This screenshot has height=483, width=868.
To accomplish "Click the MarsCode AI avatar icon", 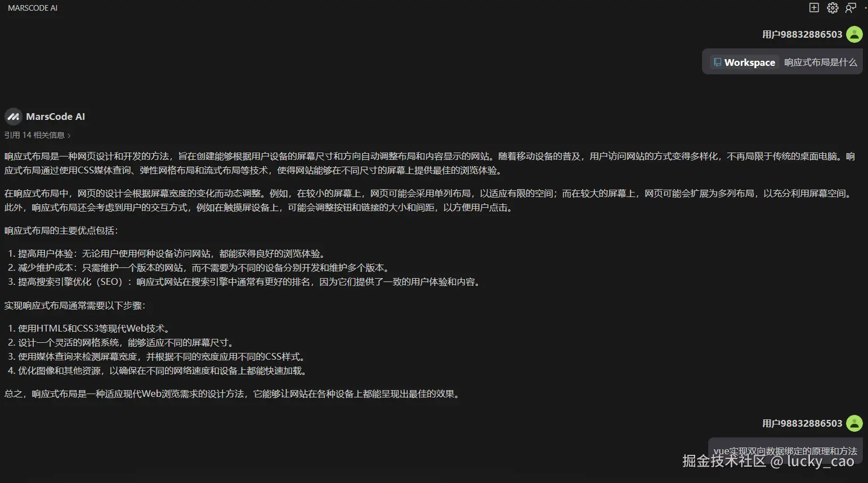I will pos(14,117).
